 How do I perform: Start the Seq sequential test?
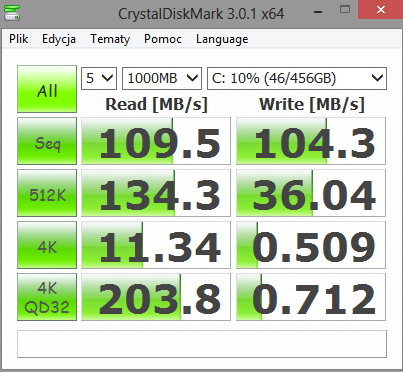47,141
